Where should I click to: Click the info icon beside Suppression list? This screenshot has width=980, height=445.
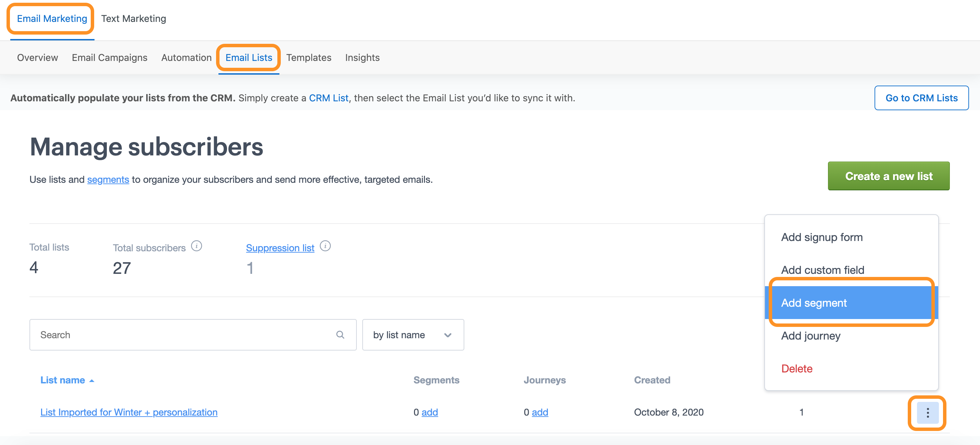pyautogui.click(x=325, y=246)
